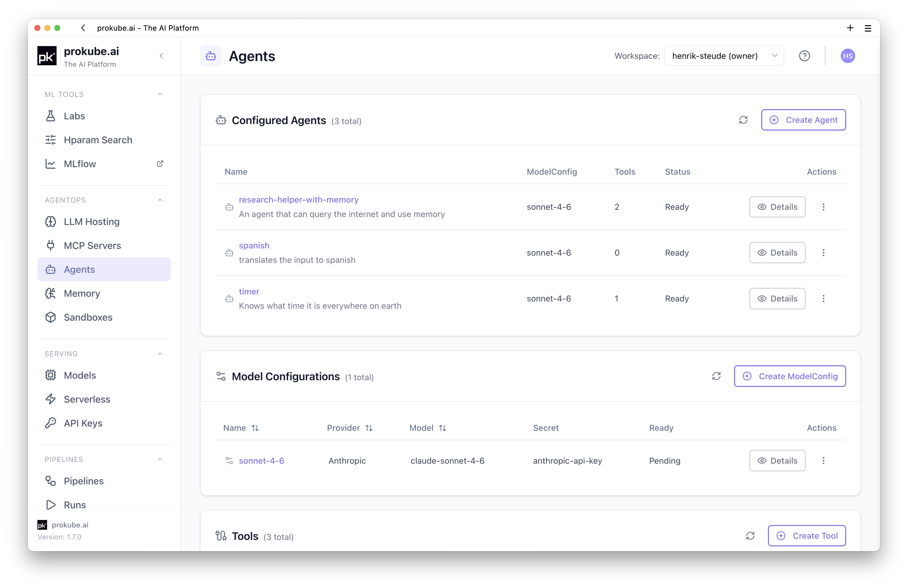Click the Configured Agents section robot icon
The height and width of the screenshot is (588, 908).
click(x=221, y=120)
